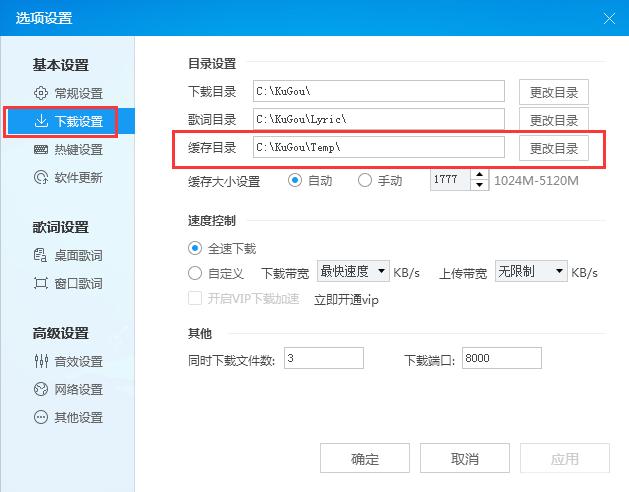Viewport: 629px width, 492px height.
Task: Expand the 上传带宽 无限制 dropdown
Action: pyautogui.click(x=531, y=271)
